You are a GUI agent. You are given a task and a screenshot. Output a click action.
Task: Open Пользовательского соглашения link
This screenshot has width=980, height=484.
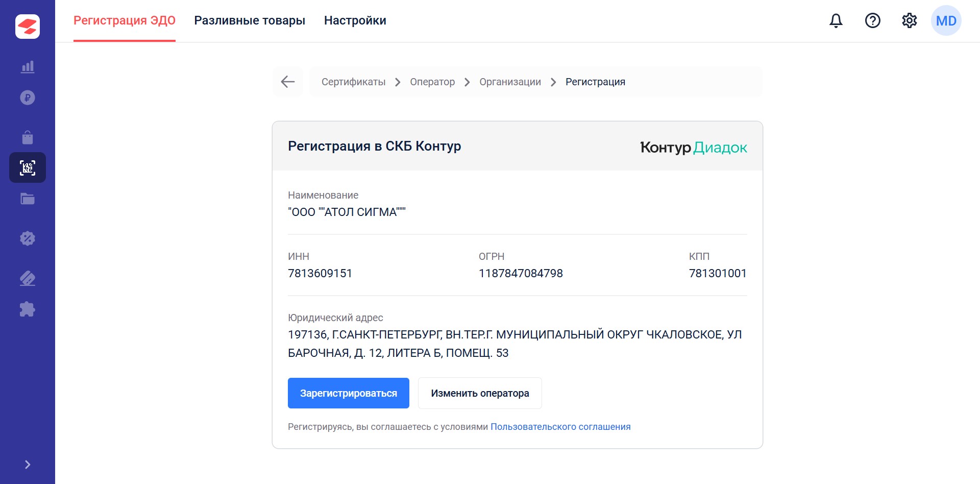pyautogui.click(x=560, y=427)
